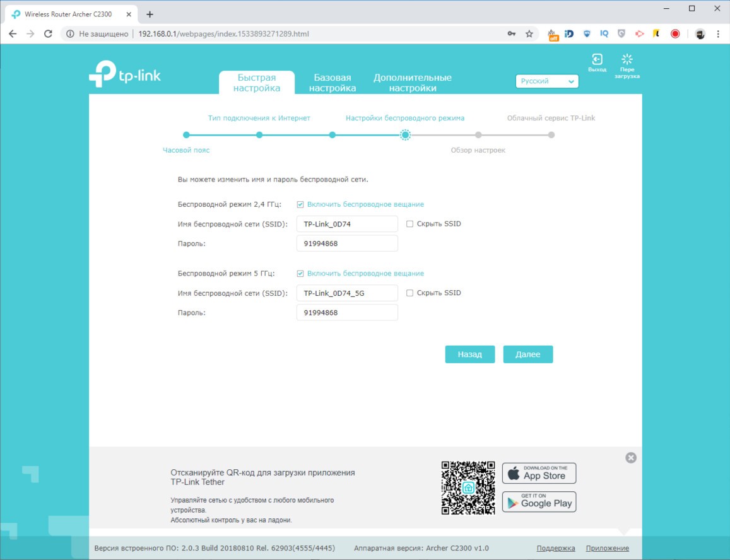Disable 2.4 GHz wireless broadcast checkbox
Screen dimensions: 730x560
coord(301,204)
